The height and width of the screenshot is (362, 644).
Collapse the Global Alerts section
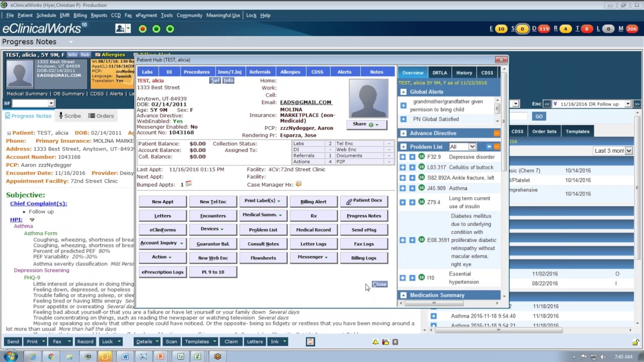[x=404, y=92]
